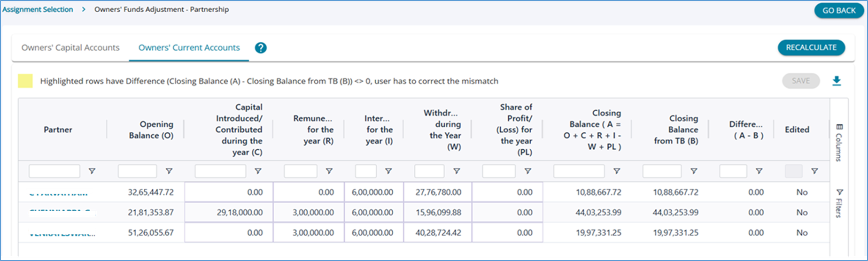Click the download arrow icon
The width and height of the screenshot is (868, 261).
[x=837, y=81]
